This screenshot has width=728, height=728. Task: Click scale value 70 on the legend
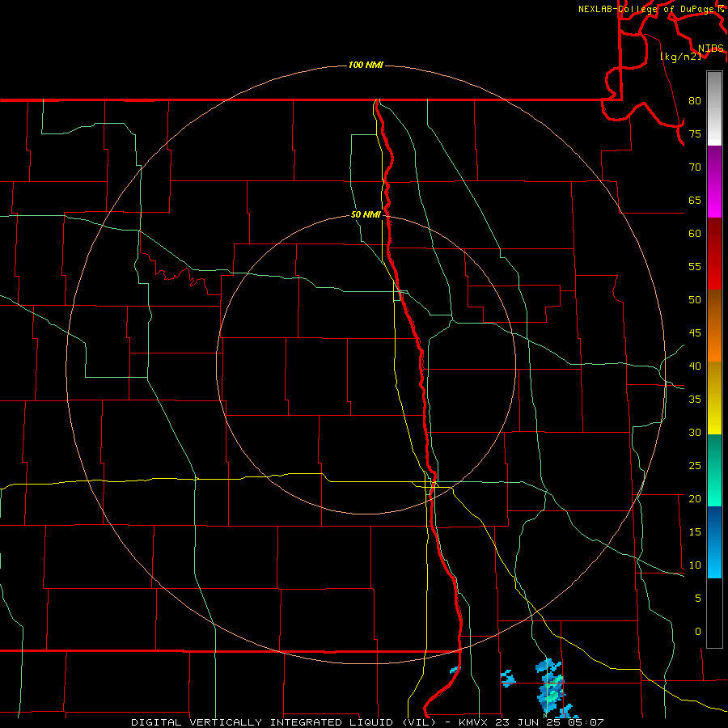pyautogui.click(x=695, y=167)
